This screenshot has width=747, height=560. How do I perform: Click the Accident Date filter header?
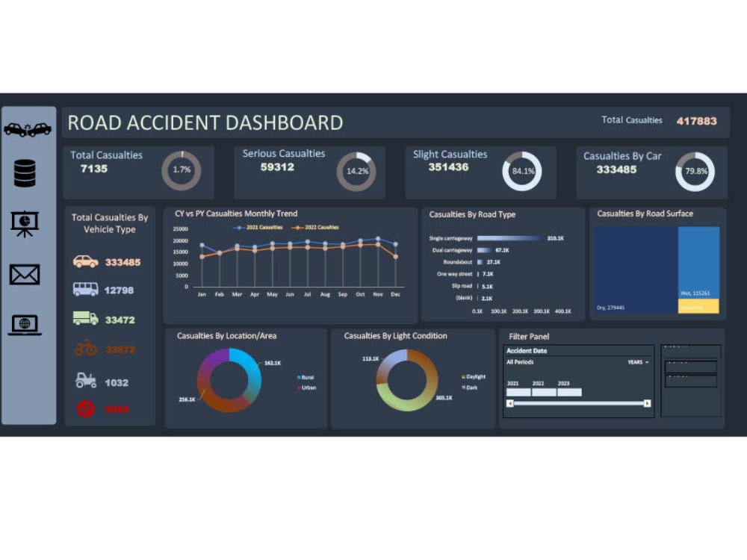coord(526,350)
